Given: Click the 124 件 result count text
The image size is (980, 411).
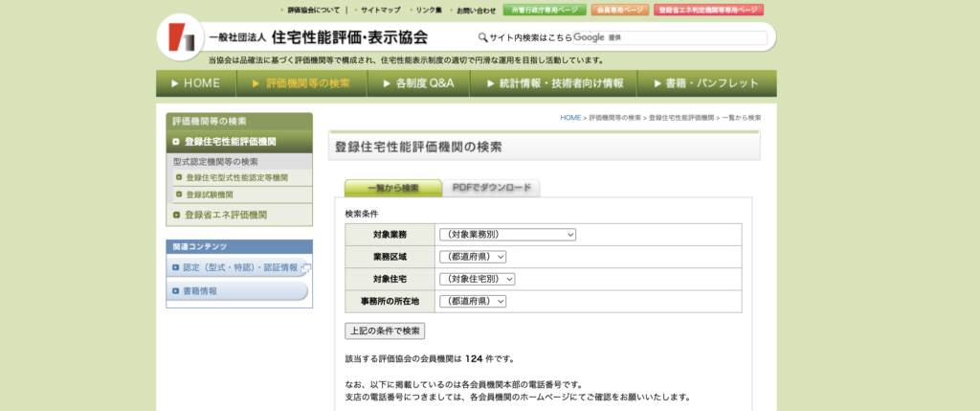Looking at the screenshot, I should pos(480,359).
